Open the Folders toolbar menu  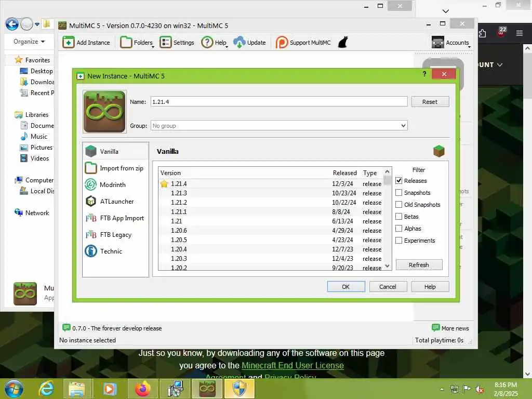click(x=137, y=43)
